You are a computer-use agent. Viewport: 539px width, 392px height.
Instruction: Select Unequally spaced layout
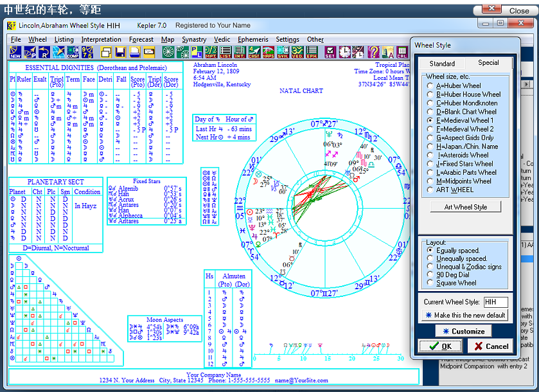tap(430, 259)
